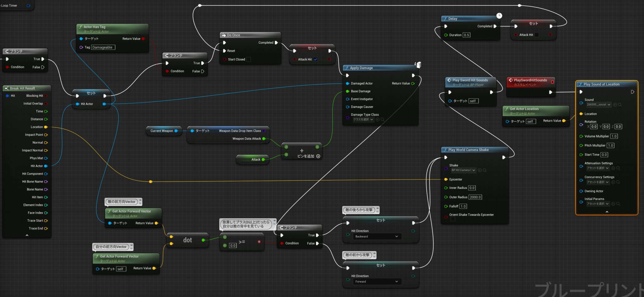Toggle the Orient Shake Towards Epicenter checkbox
This screenshot has height=297, width=644.
pos(453,219)
